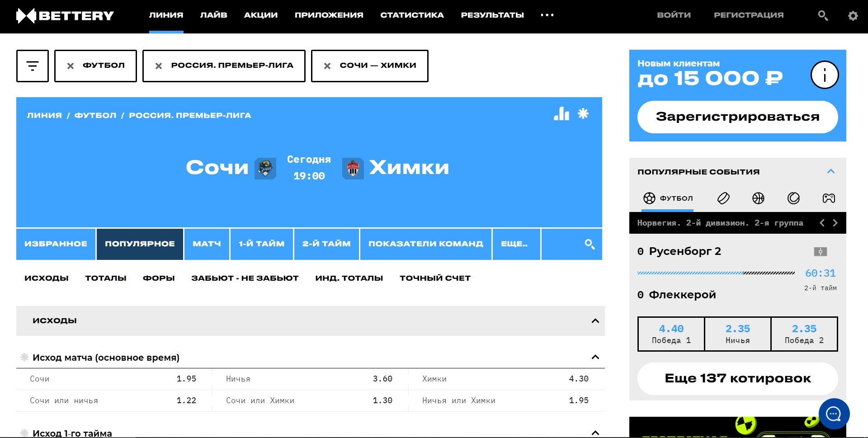Open settings gear in header
Viewport: 868px width, 438px height.
pyautogui.click(x=853, y=16)
